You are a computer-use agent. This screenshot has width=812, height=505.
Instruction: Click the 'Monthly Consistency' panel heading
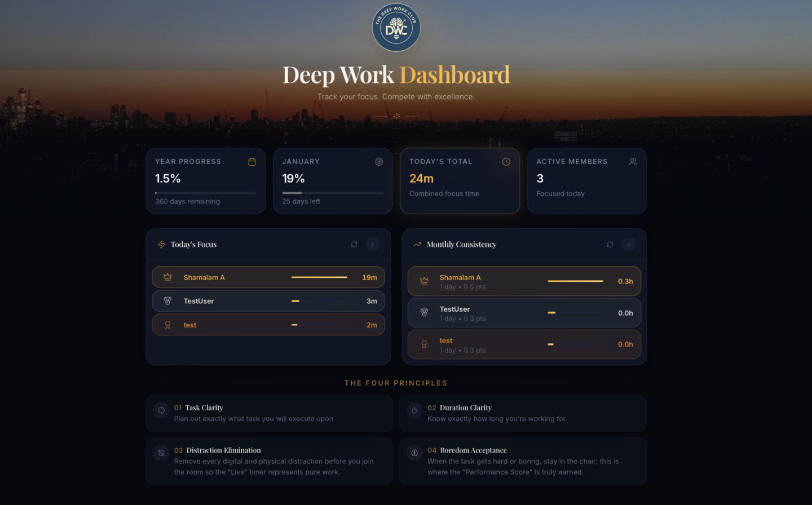tap(461, 245)
